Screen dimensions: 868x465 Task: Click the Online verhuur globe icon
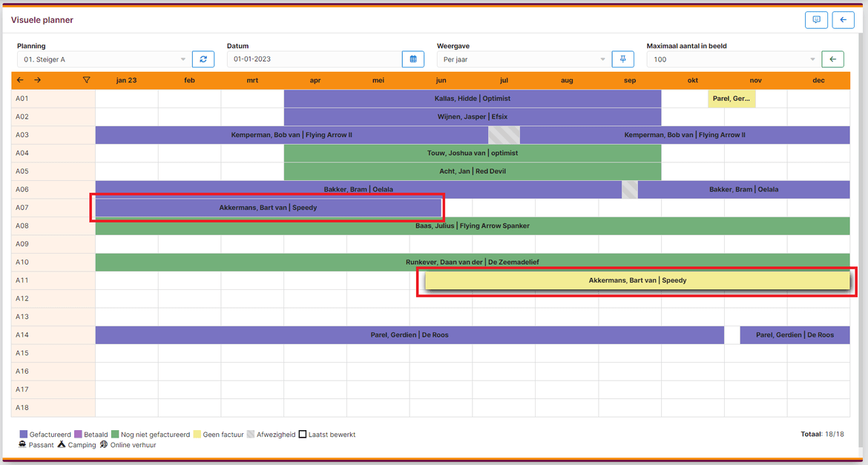click(104, 444)
